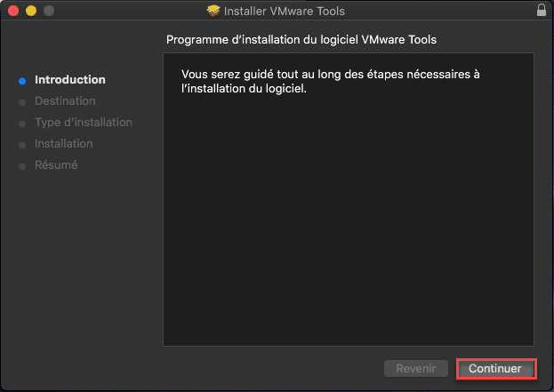
Task: Click the bullet beside Type d'installation
Action: (x=22, y=124)
